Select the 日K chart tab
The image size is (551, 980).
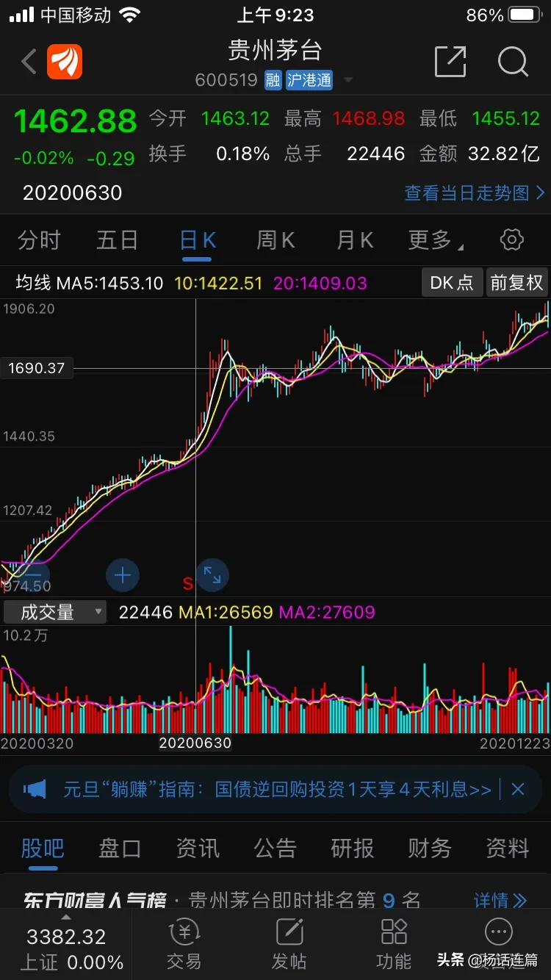(x=198, y=239)
